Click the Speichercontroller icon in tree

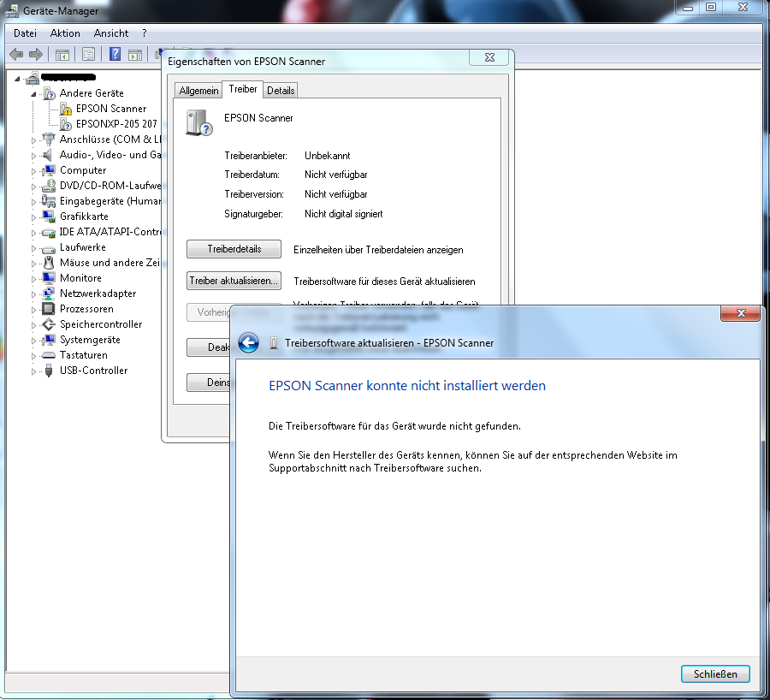click(x=49, y=324)
